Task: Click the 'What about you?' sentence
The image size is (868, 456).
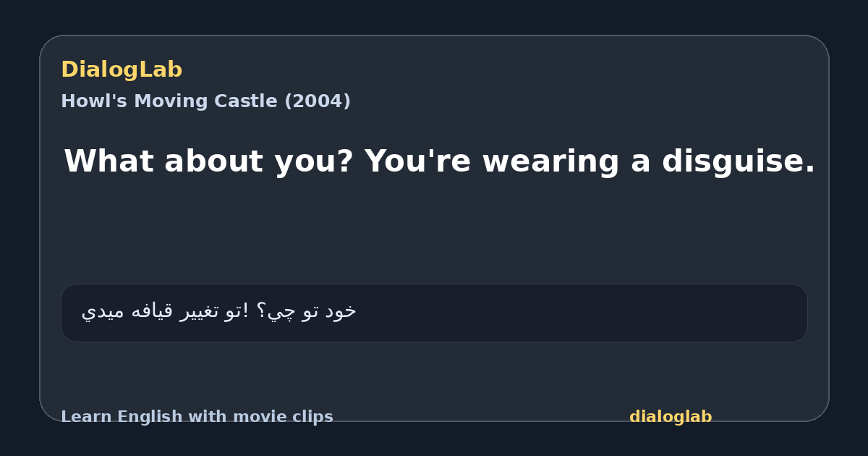Action: click(208, 161)
